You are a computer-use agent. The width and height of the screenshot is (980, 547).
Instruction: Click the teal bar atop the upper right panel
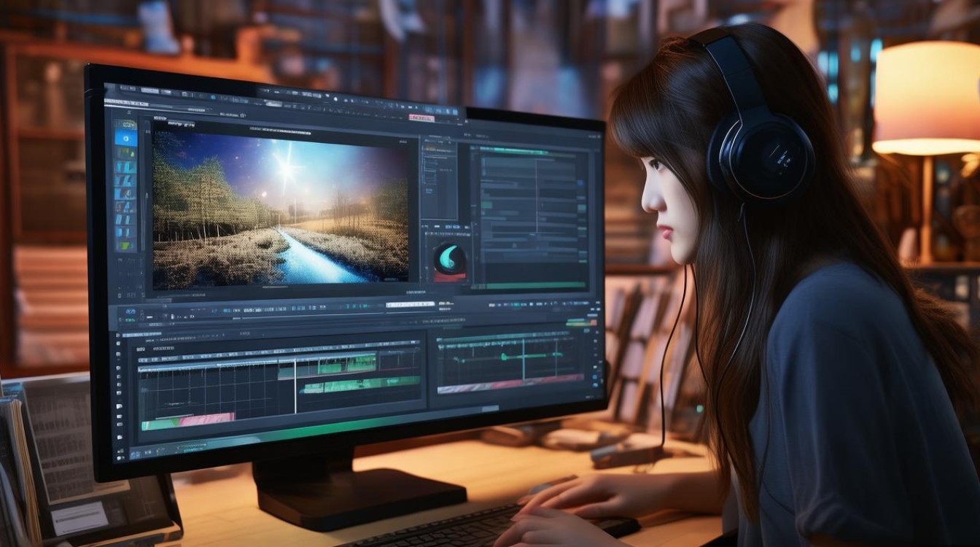pyautogui.click(x=514, y=151)
